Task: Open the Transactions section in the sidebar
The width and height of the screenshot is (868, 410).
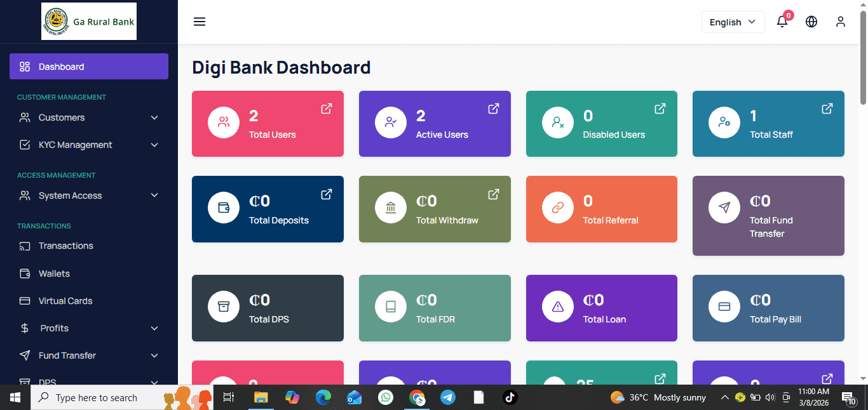Action: 64,246
